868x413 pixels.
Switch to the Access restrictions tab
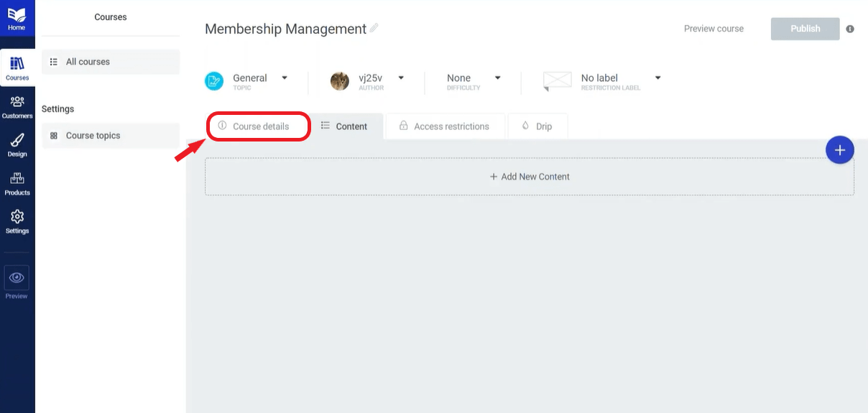pos(445,126)
